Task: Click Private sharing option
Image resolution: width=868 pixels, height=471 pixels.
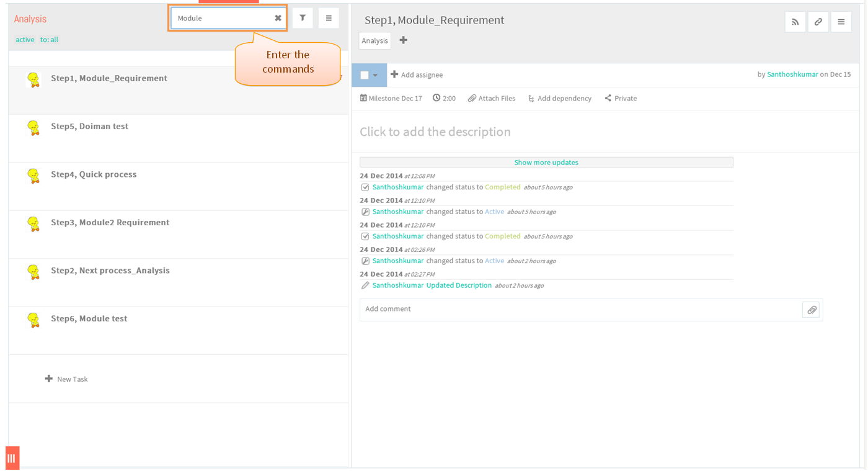Action: point(621,98)
